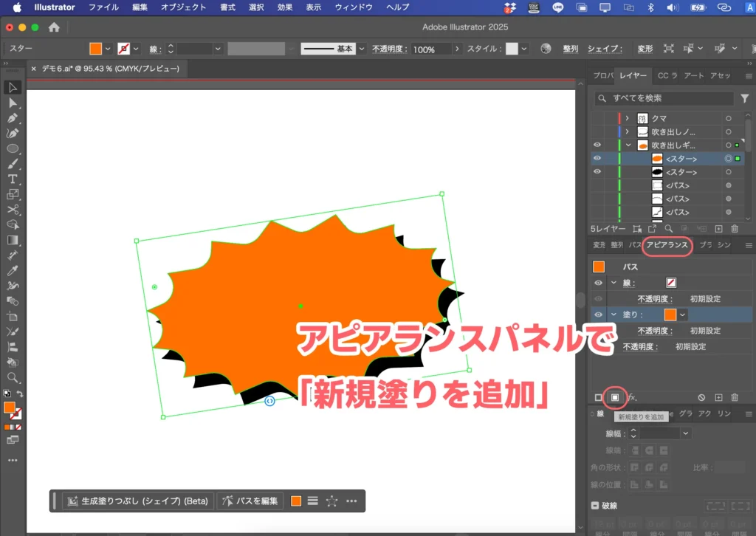Click the 生成塗りつぶし (シェイプ) (Beta) button
The width and height of the screenshot is (756, 536).
(137, 501)
